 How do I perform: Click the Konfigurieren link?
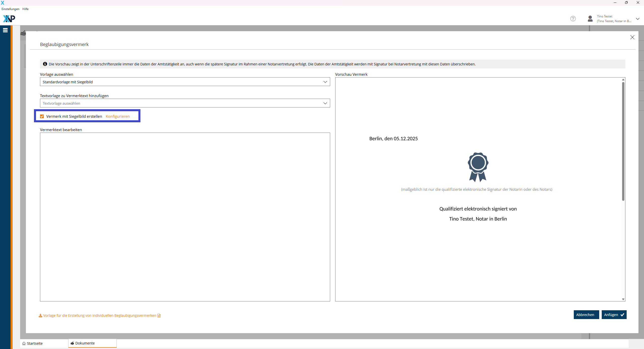(x=118, y=116)
